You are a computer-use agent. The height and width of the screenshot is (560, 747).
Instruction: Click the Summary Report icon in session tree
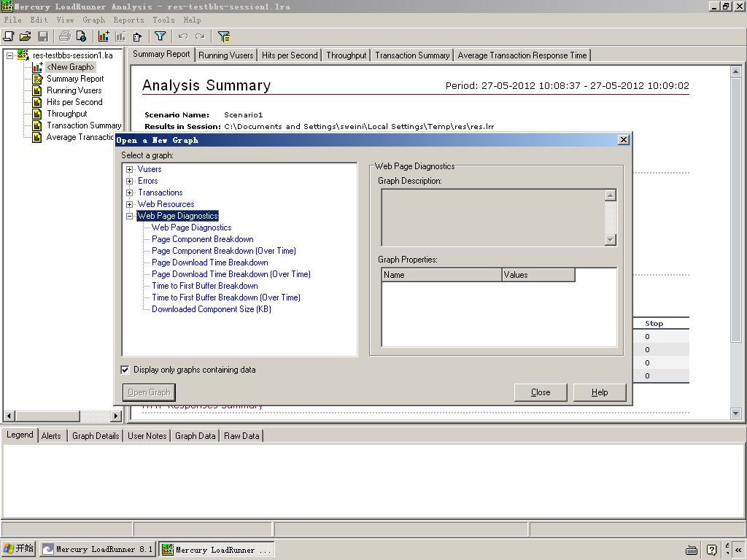37,79
